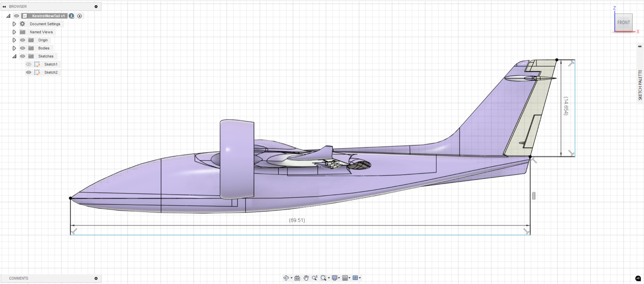644x284 pixels.
Task: Open the Orbit type dropdown arrow
Action: (291, 278)
